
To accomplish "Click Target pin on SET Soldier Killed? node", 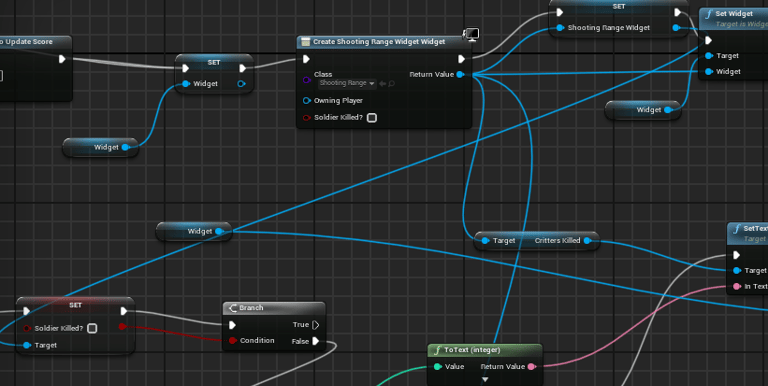I will tap(27, 345).
